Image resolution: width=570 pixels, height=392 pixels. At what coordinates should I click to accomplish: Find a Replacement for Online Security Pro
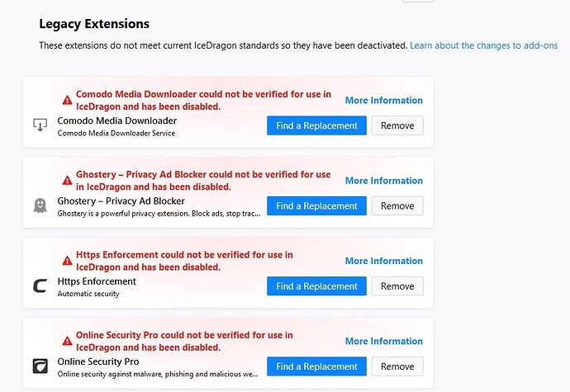coord(316,366)
